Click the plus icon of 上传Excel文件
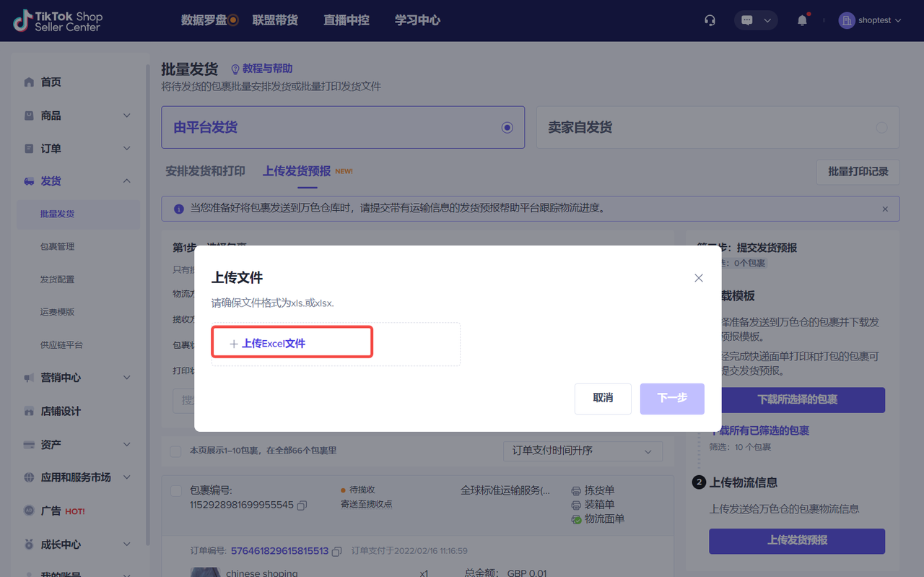 (x=234, y=344)
